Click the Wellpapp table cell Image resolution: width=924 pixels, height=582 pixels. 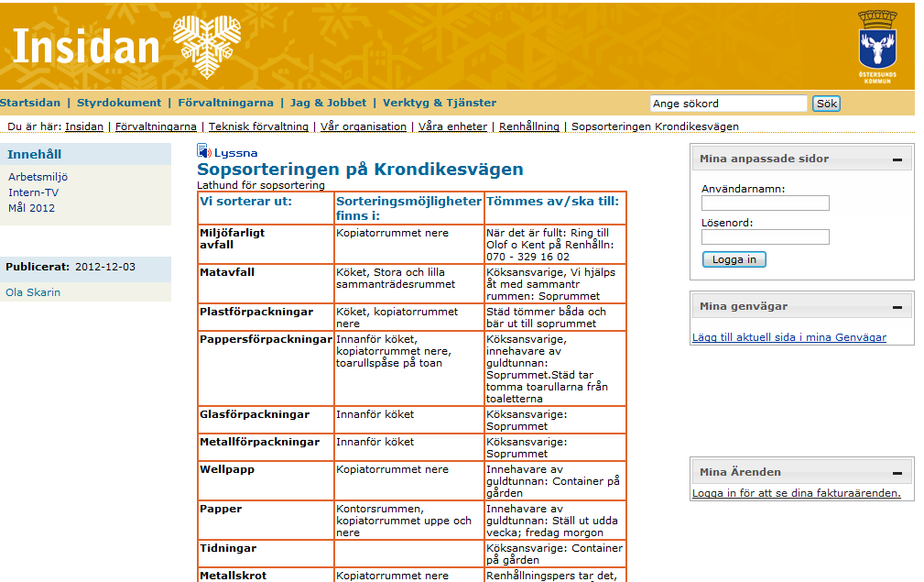(266, 480)
